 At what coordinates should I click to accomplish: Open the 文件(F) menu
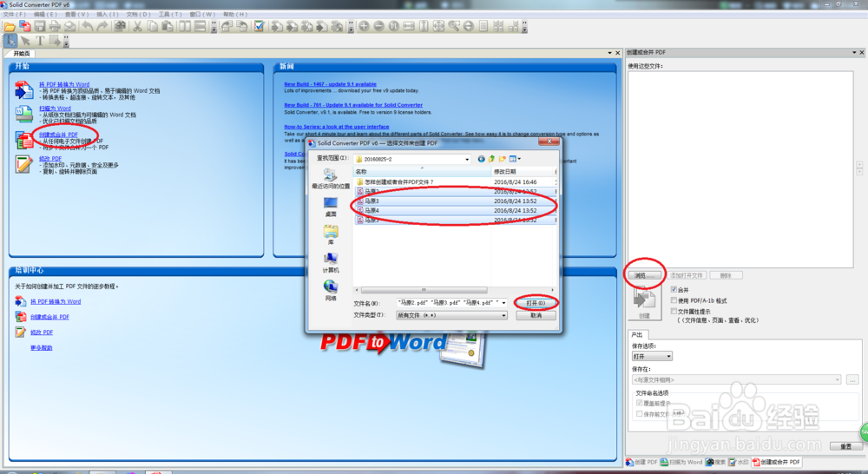(15, 14)
